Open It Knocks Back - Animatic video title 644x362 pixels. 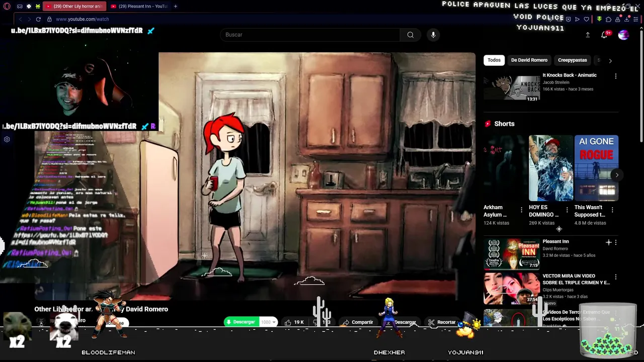click(570, 75)
